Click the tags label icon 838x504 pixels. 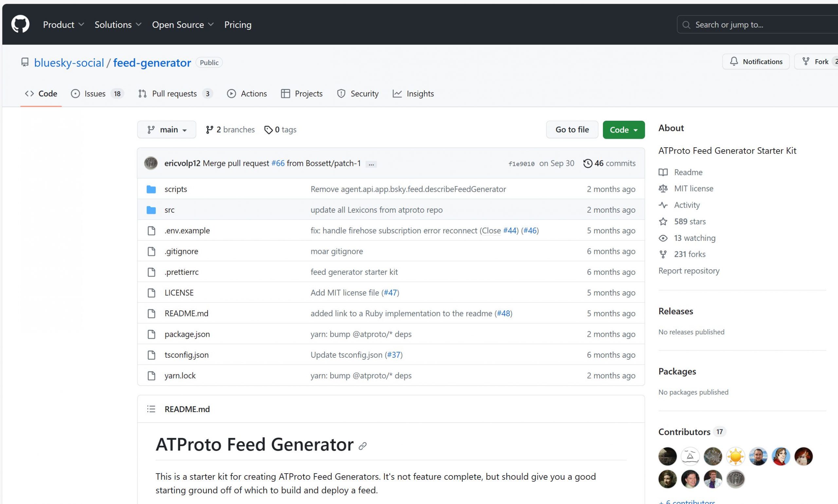pyautogui.click(x=268, y=130)
